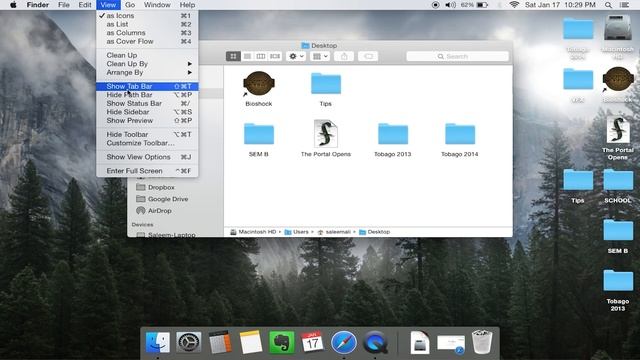Select the SCHOOL folder on desktop
640x360 pixels.
pos(618,187)
